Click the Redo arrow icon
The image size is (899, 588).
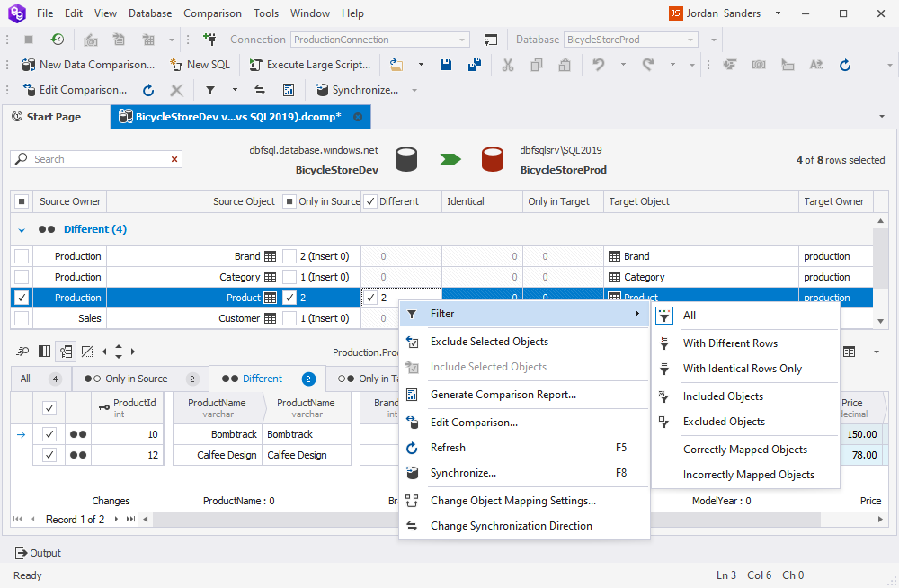click(648, 65)
